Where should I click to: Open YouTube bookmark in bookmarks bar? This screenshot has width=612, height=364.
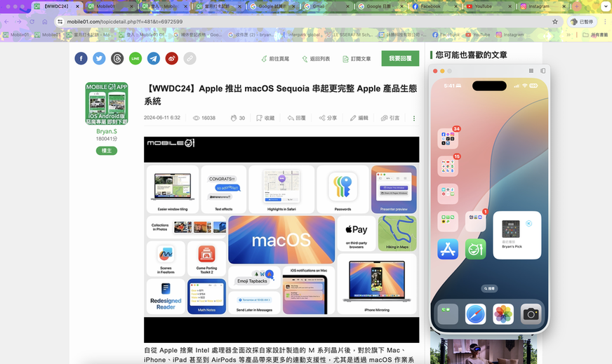pos(478,35)
